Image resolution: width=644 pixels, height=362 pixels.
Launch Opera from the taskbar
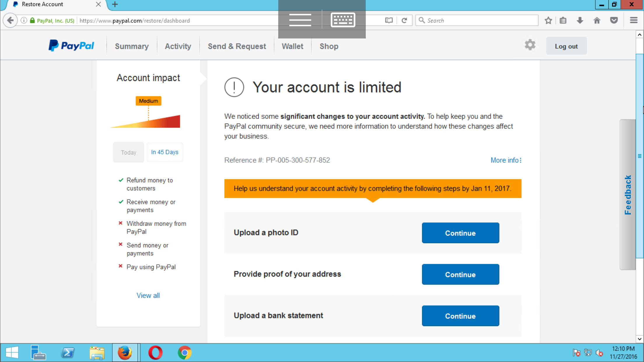pos(155,353)
